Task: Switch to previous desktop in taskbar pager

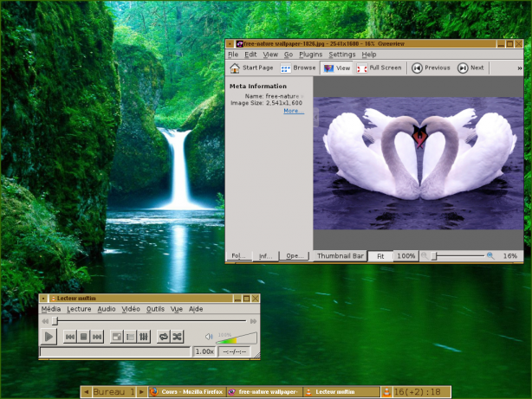Action: tap(86, 392)
